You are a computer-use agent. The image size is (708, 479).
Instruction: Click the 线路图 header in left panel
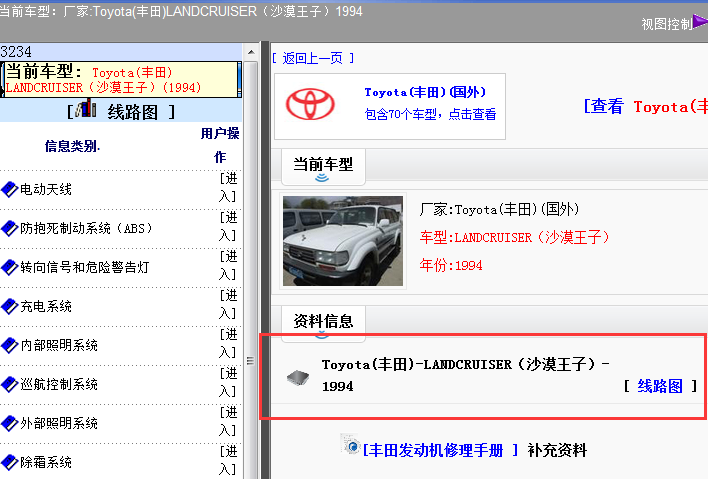121,112
